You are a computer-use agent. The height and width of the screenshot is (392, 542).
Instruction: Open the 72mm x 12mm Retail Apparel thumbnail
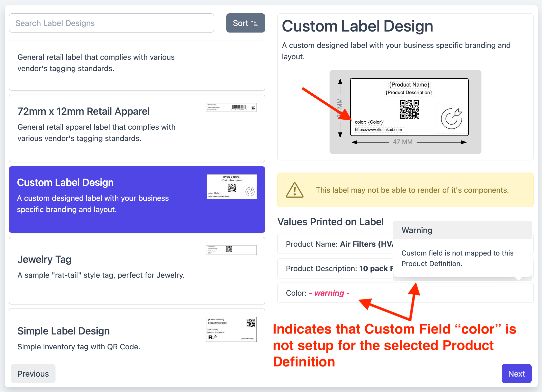pos(231,107)
